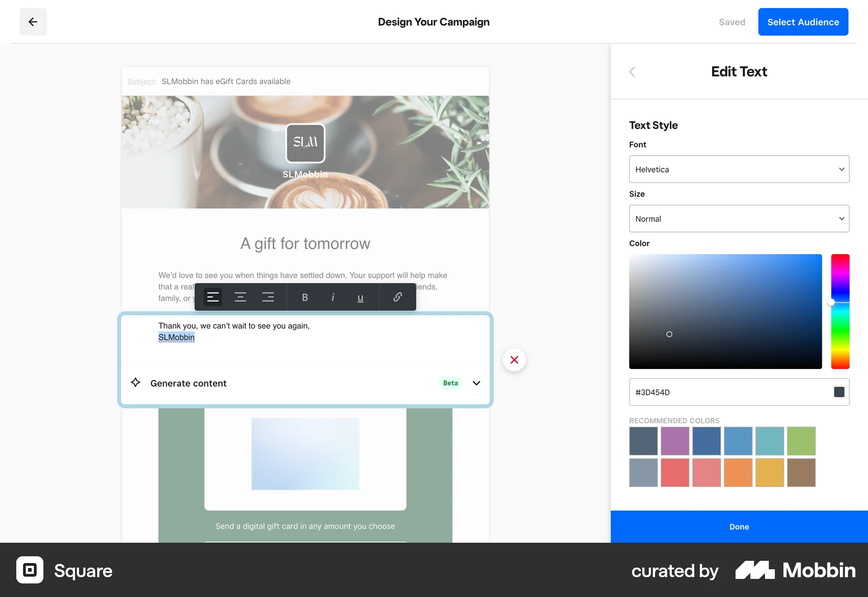The height and width of the screenshot is (597, 868).
Task: Select right text alignment
Action: tap(268, 297)
